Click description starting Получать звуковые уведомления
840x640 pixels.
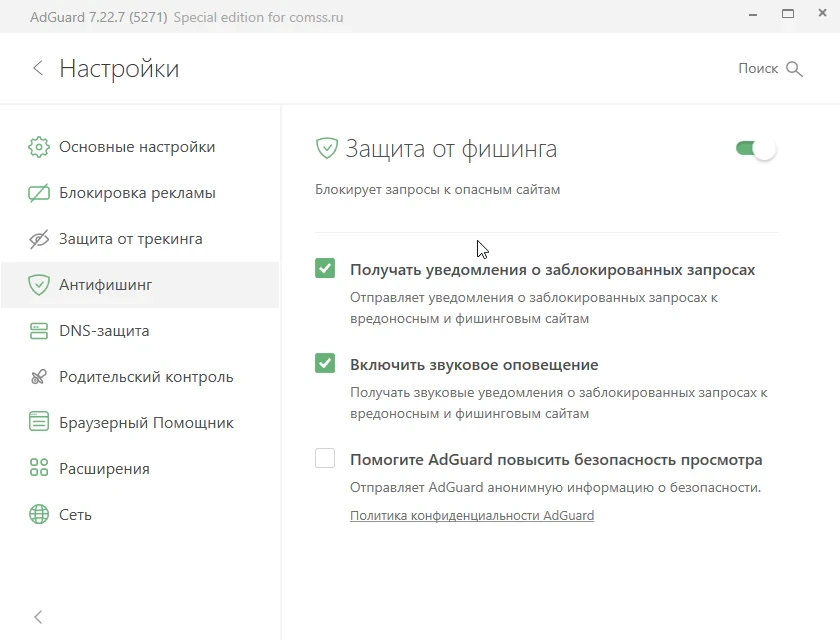559,403
